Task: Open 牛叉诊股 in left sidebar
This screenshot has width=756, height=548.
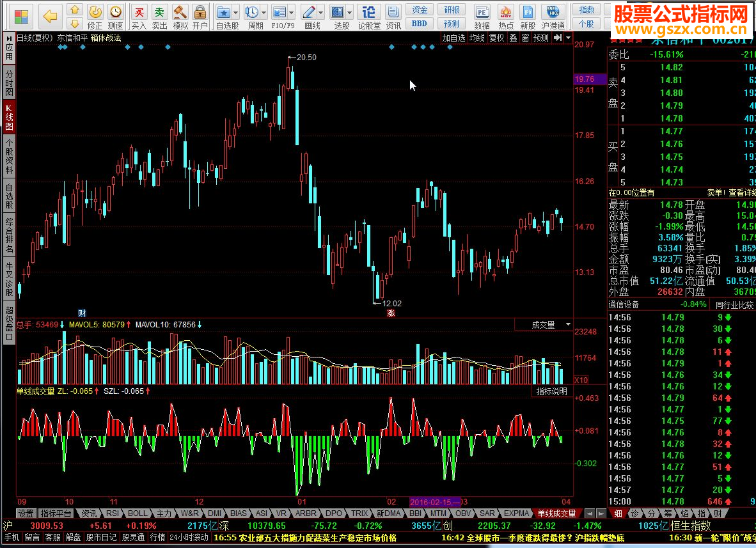Action: click(9, 279)
